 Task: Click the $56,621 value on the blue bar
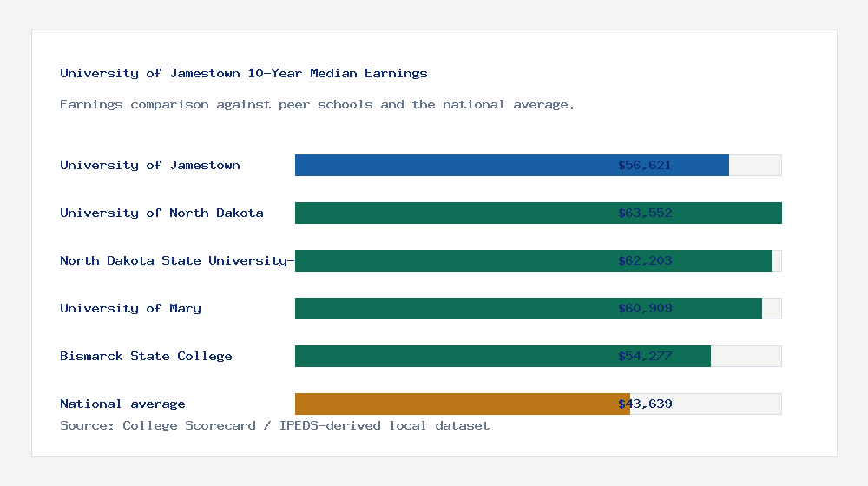(x=645, y=165)
